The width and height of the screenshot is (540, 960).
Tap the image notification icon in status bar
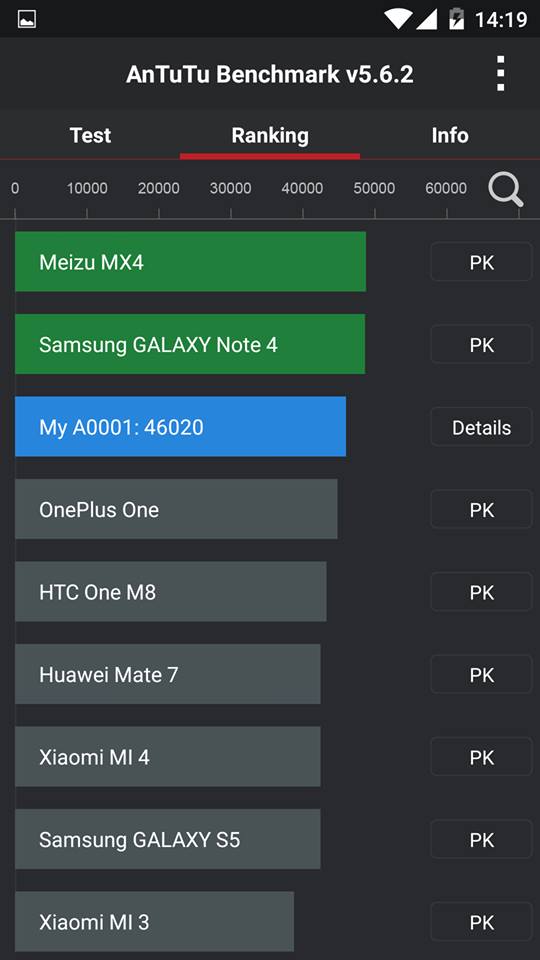point(26,19)
